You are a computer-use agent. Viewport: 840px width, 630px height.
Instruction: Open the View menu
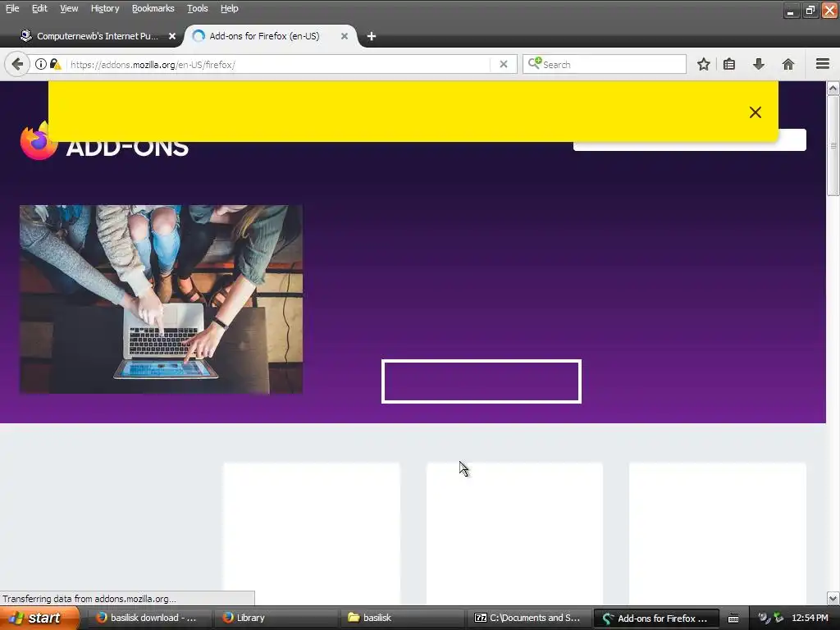69,8
